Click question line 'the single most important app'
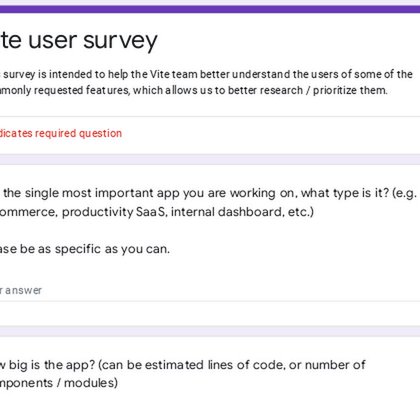 pyautogui.click(x=208, y=193)
